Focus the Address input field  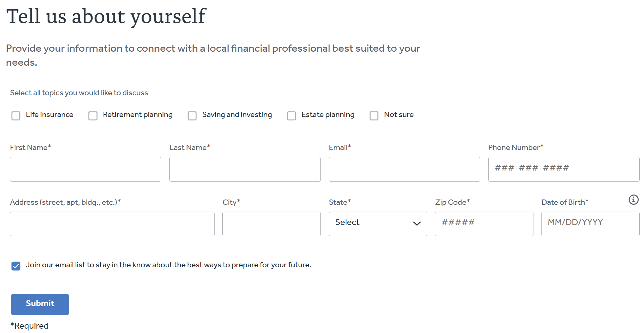[x=112, y=224]
